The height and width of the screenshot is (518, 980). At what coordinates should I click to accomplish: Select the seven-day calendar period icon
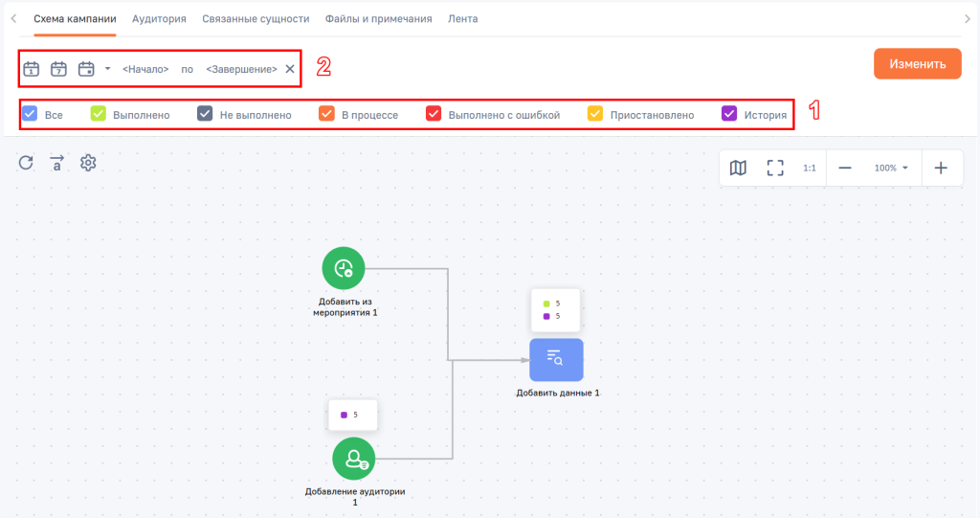(58, 69)
